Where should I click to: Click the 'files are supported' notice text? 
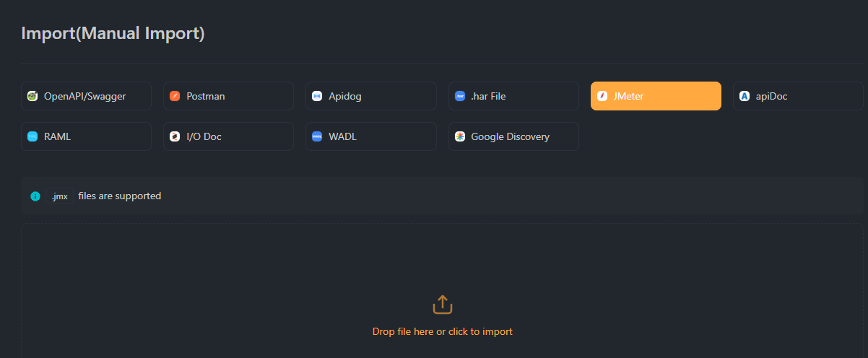point(120,196)
